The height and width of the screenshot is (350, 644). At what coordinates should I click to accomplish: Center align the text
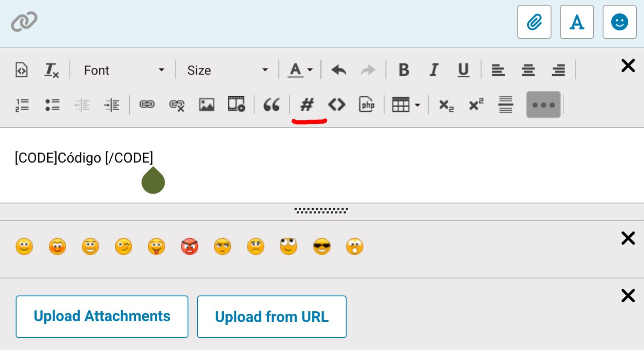point(528,70)
